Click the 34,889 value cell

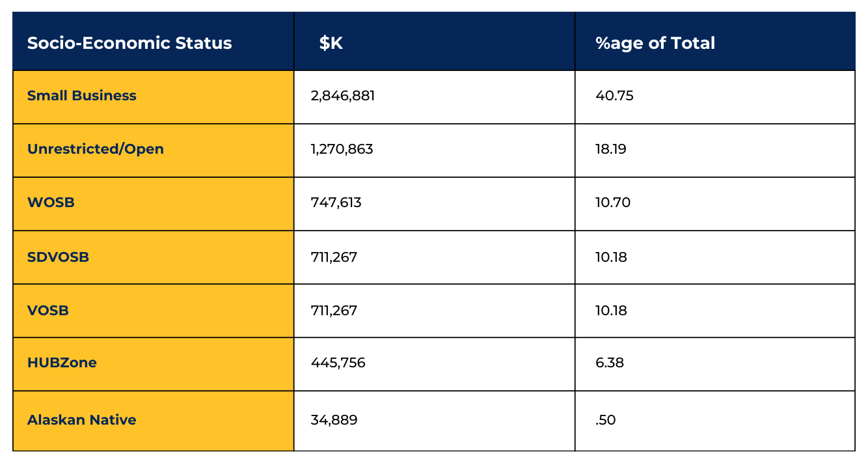point(334,420)
